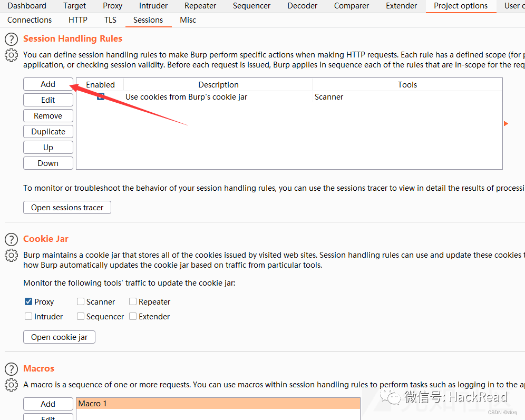Switch to Proxy tab
Image resolution: width=525 pixels, height=420 pixels.
(112, 6)
